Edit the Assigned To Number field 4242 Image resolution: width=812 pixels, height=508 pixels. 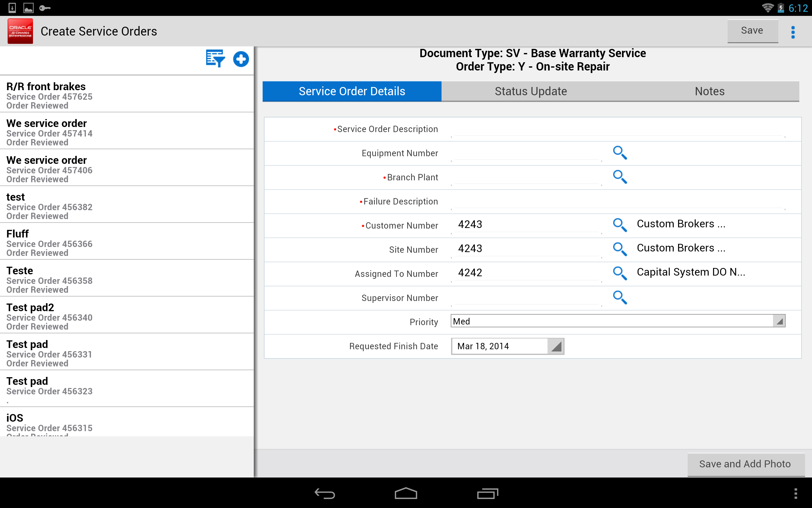coord(526,273)
